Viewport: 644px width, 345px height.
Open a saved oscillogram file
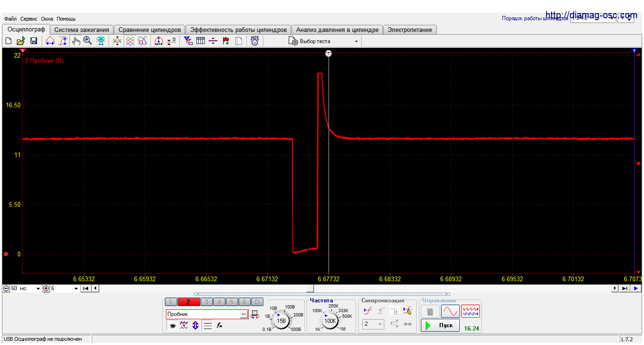click(x=21, y=41)
